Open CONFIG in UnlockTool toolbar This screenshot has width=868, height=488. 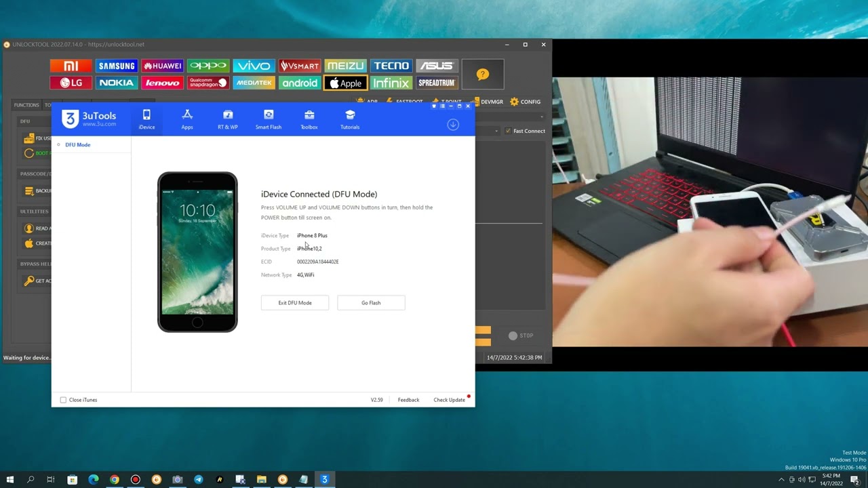click(x=526, y=102)
